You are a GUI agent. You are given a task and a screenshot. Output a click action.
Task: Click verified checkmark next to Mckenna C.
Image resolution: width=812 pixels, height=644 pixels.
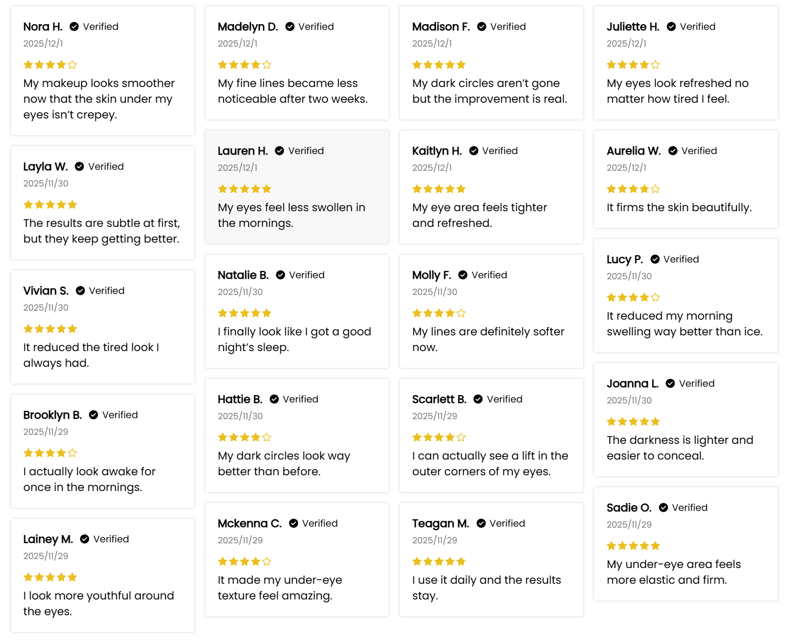point(294,523)
